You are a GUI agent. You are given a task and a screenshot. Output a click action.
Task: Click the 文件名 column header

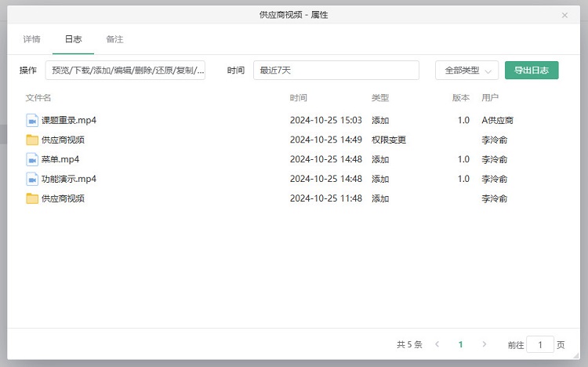coord(38,98)
